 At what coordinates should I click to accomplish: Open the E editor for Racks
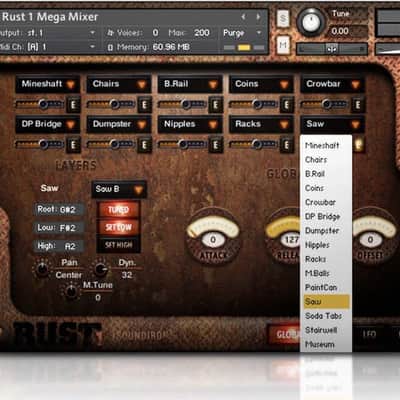(x=286, y=145)
